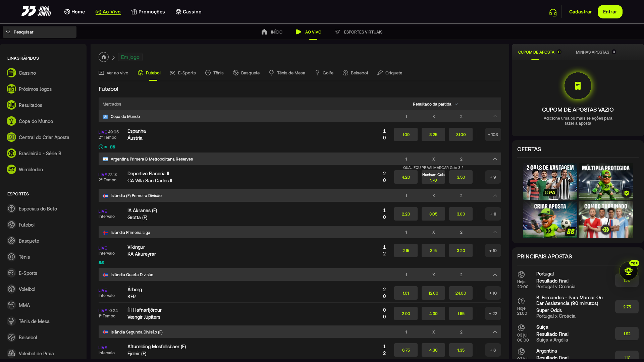Screen dimensions: 644x362
Task: Go to the Início tab
Action: click(272, 32)
